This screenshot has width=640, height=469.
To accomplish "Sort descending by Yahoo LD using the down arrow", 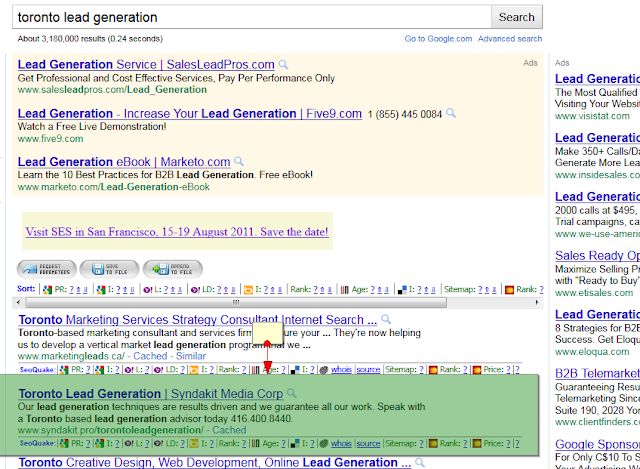I will pos(233,290).
